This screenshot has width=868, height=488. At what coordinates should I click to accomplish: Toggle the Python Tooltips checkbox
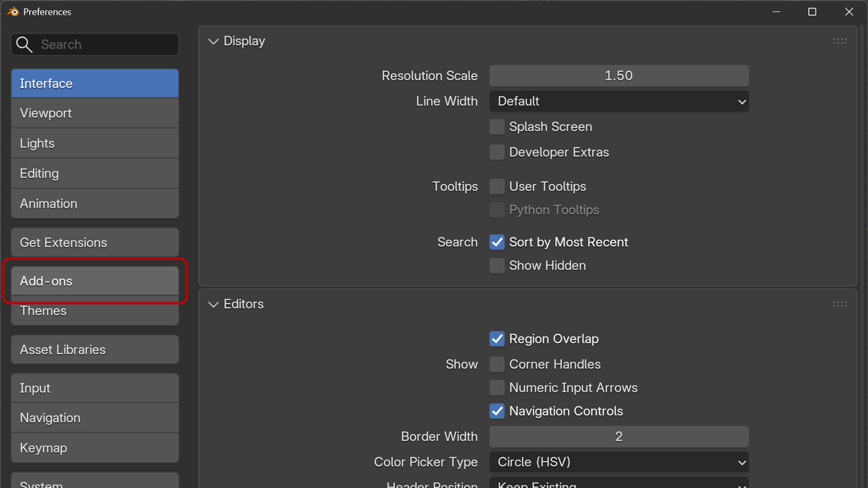pyautogui.click(x=497, y=210)
